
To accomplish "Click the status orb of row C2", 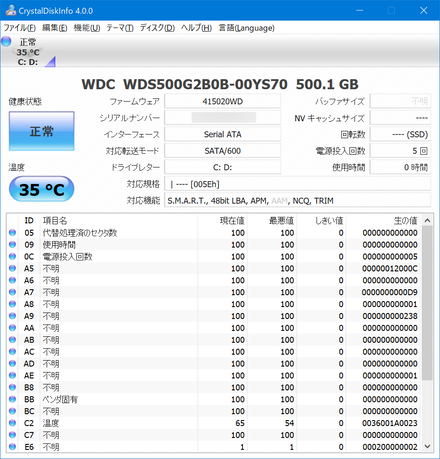I will [13, 423].
